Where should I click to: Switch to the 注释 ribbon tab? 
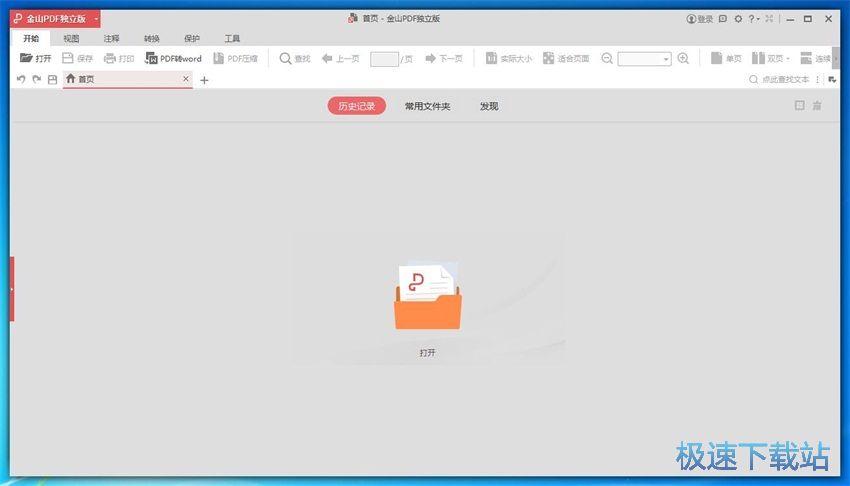(111, 38)
